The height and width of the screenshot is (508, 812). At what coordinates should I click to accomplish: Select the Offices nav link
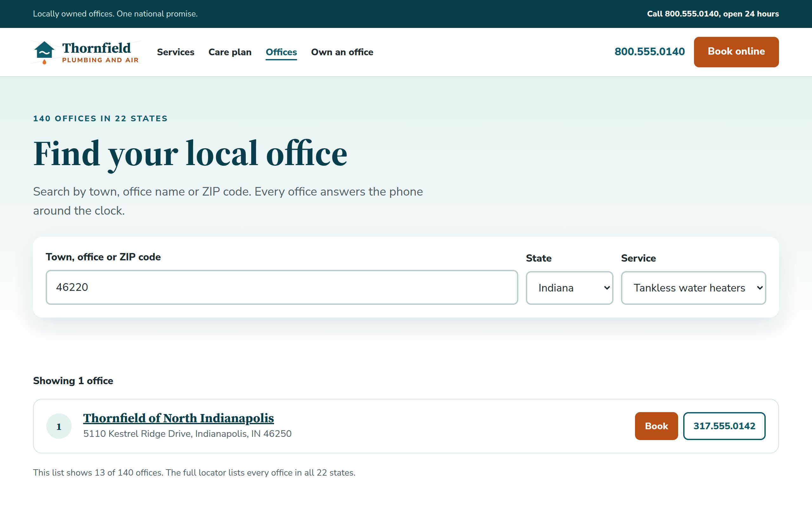pos(281,52)
